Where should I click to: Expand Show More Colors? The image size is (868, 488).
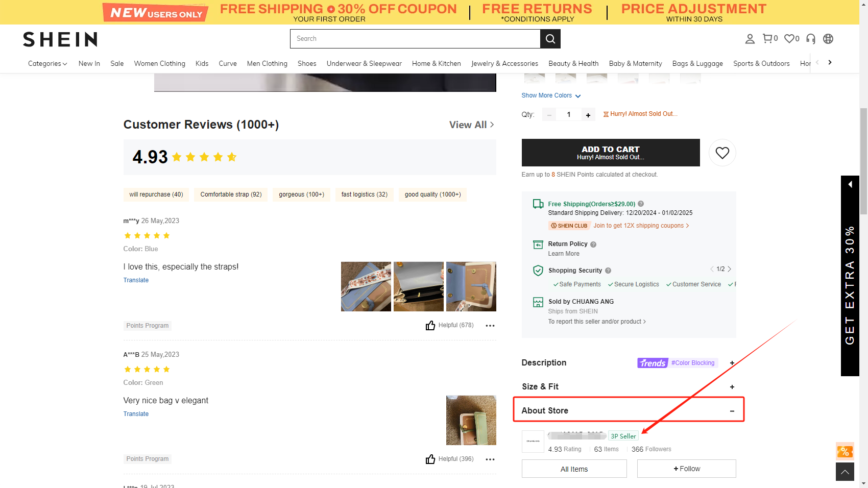click(551, 95)
